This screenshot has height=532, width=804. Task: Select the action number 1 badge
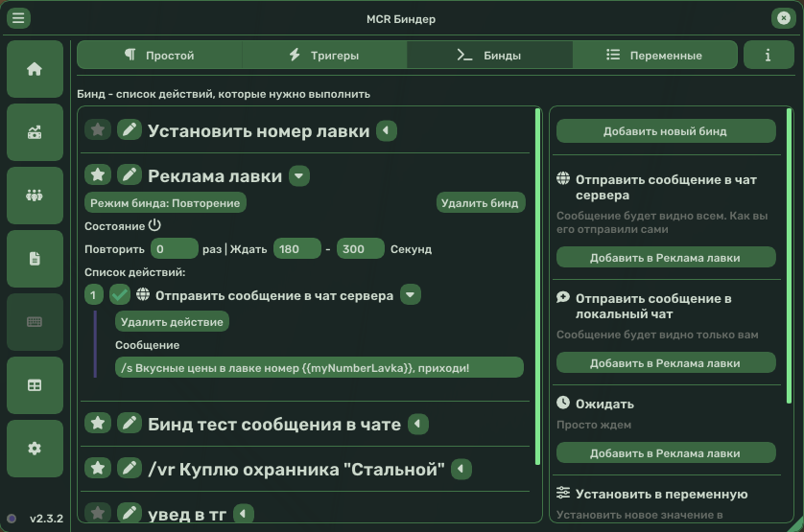(x=93, y=295)
